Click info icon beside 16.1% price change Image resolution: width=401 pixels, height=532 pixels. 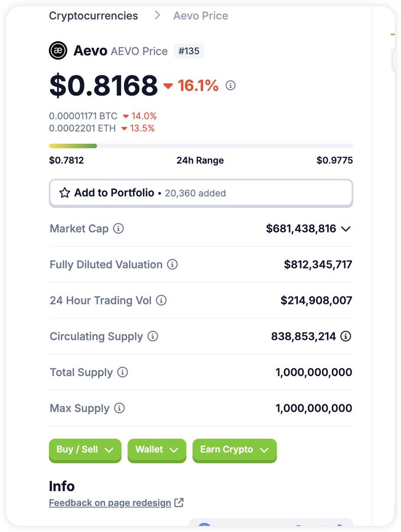pos(230,85)
